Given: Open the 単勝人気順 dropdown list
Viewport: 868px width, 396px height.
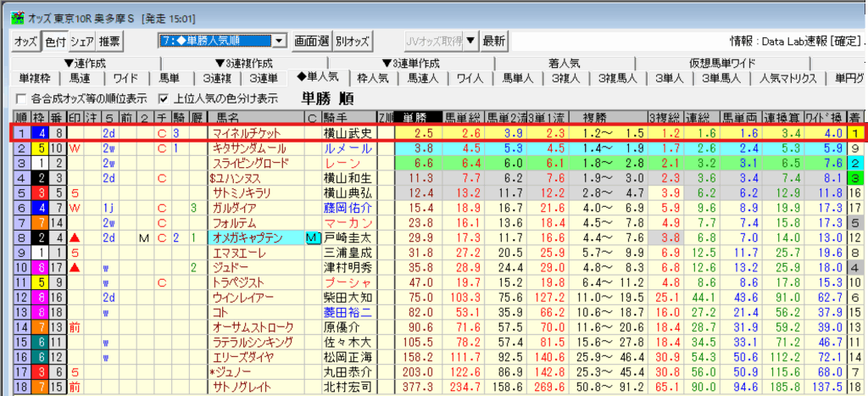Looking at the screenshot, I should [x=280, y=41].
